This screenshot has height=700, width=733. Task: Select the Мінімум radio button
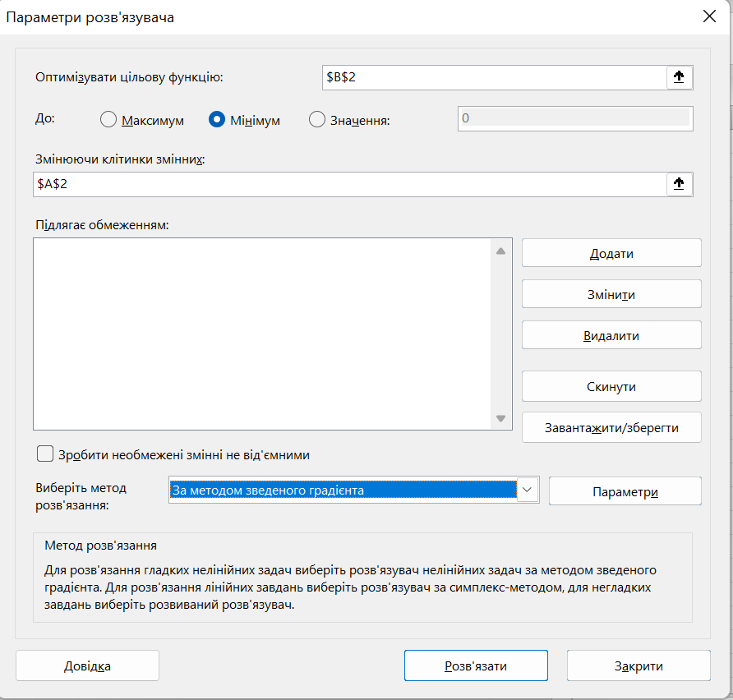pyautogui.click(x=217, y=120)
